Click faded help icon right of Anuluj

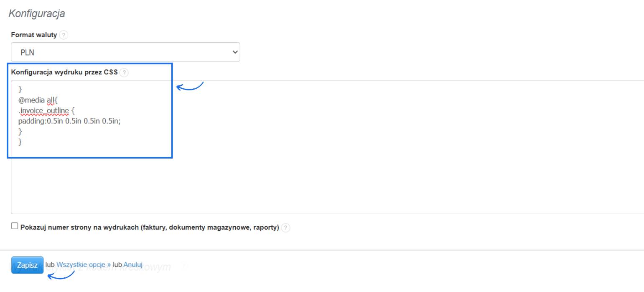[x=183, y=266]
